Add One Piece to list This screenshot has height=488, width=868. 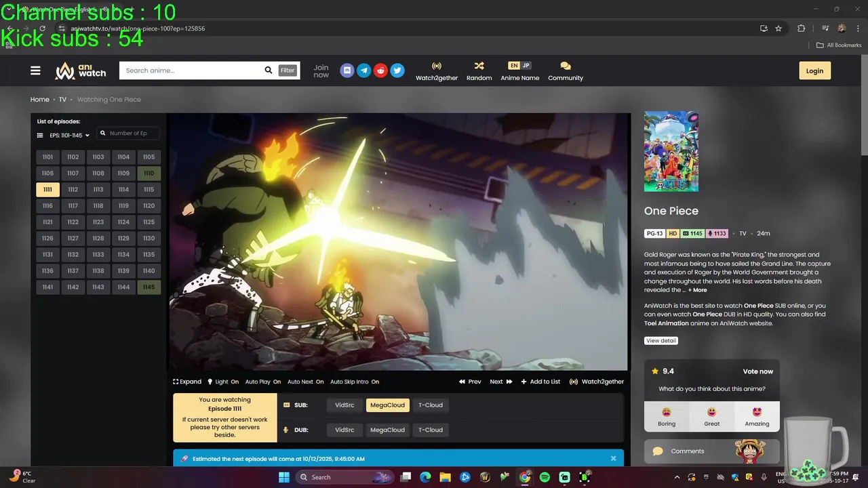coord(540,382)
